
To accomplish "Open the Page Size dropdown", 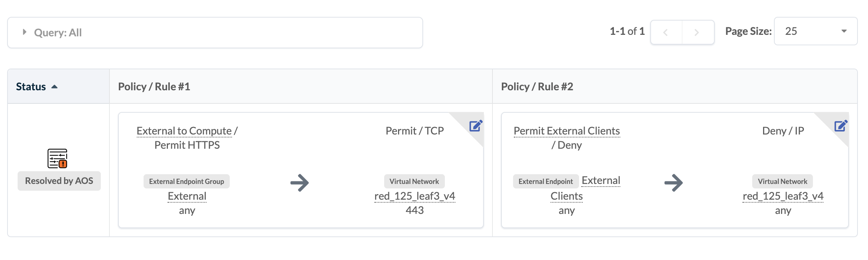I will (816, 31).
